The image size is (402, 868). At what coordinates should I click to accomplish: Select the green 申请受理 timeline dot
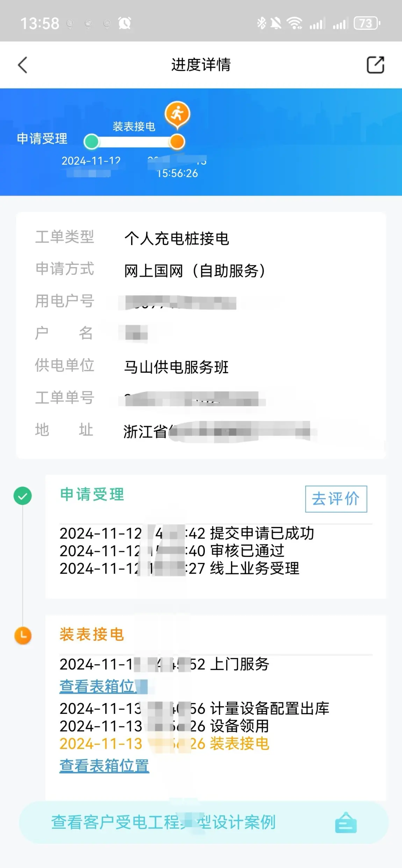click(x=92, y=142)
